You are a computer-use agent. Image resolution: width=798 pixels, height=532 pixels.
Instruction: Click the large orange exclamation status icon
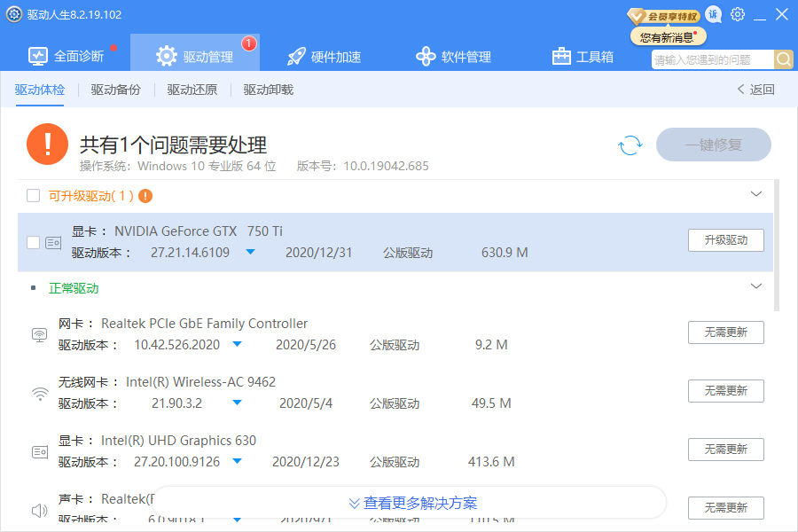click(47, 144)
